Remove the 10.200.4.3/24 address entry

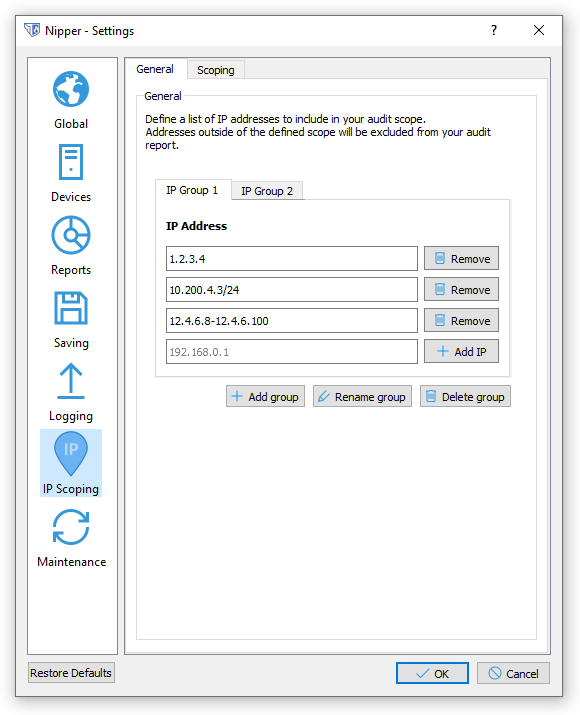pos(461,290)
